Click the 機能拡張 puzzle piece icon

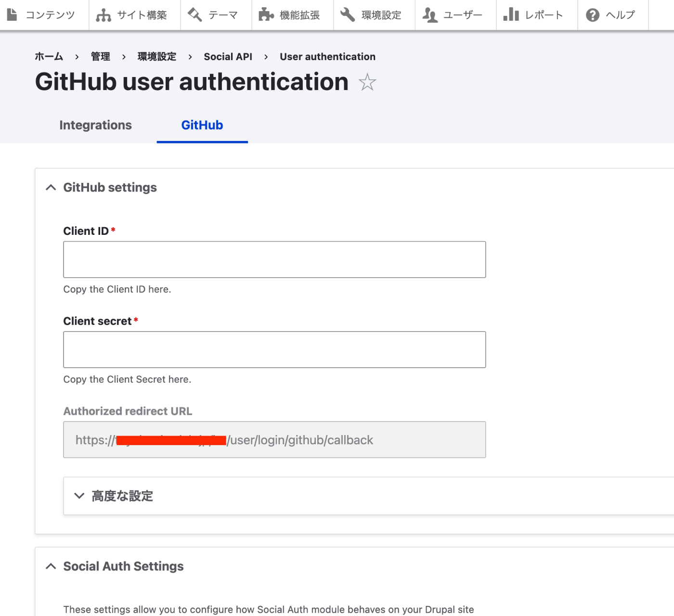(266, 15)
